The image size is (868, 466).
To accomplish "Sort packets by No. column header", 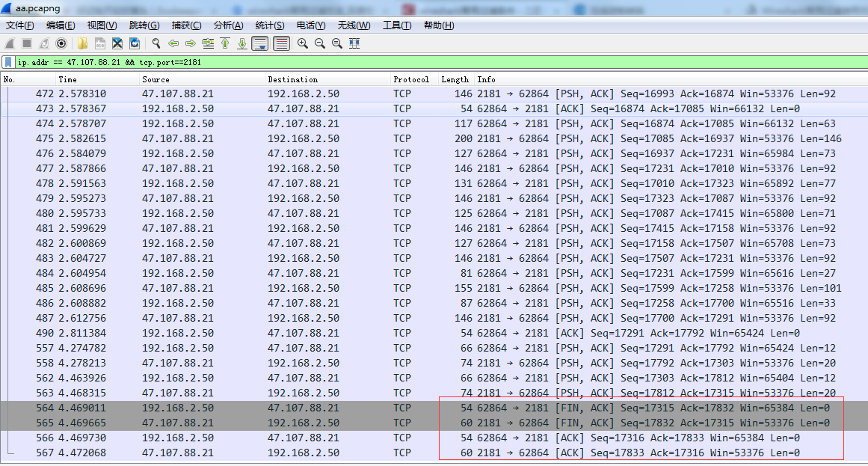I will pyautogui.click(x=28, y=79).
